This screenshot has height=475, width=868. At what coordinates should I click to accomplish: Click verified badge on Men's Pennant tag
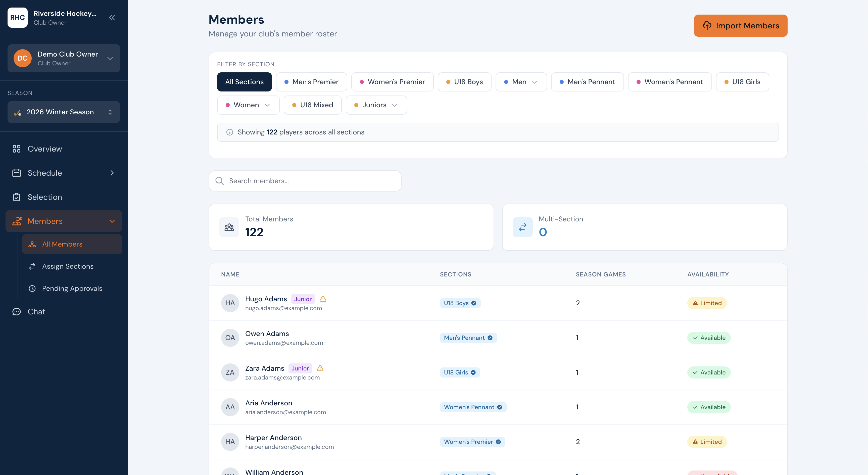pos(490,338)
